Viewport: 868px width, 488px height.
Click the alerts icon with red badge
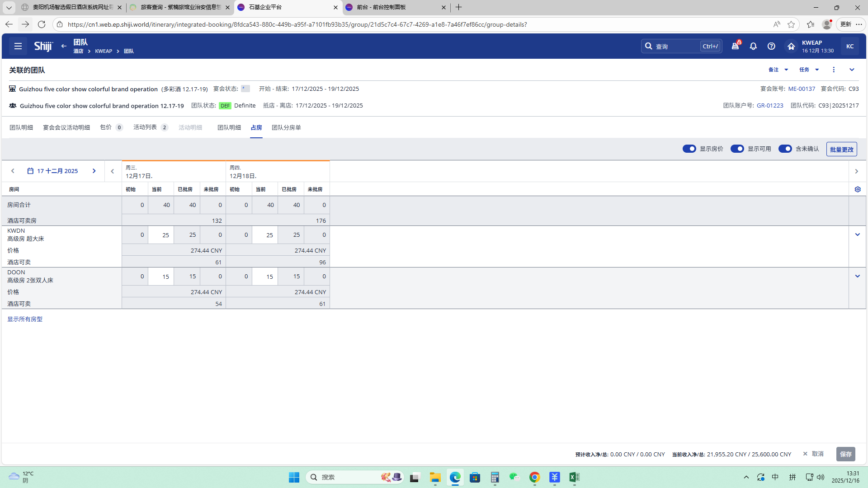click(x=735, y=46)
